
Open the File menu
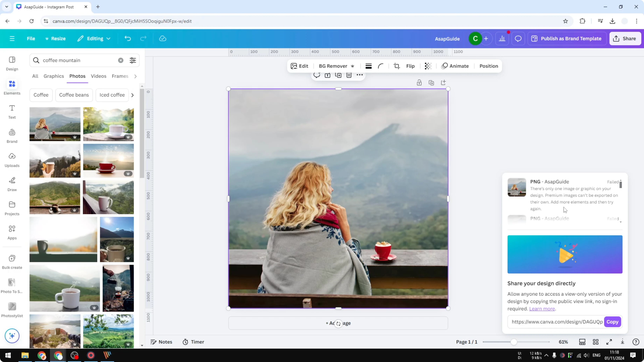[x=31, y=38]
